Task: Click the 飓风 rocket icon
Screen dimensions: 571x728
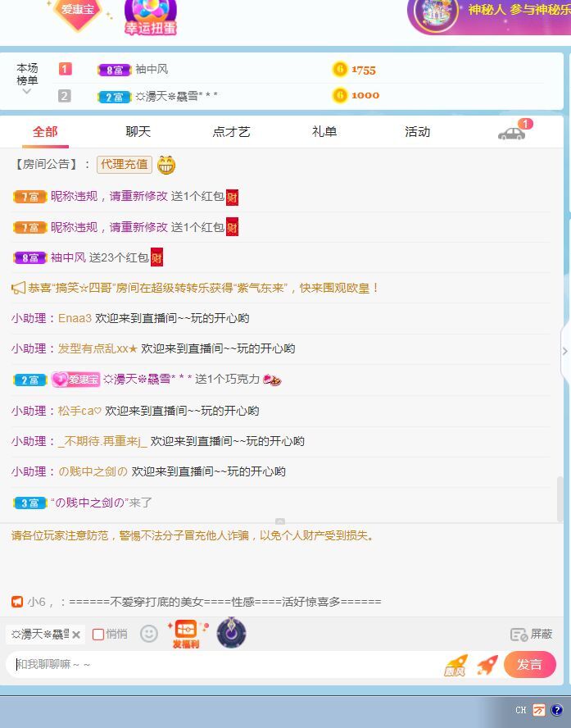Action: [x=455, y=666]
